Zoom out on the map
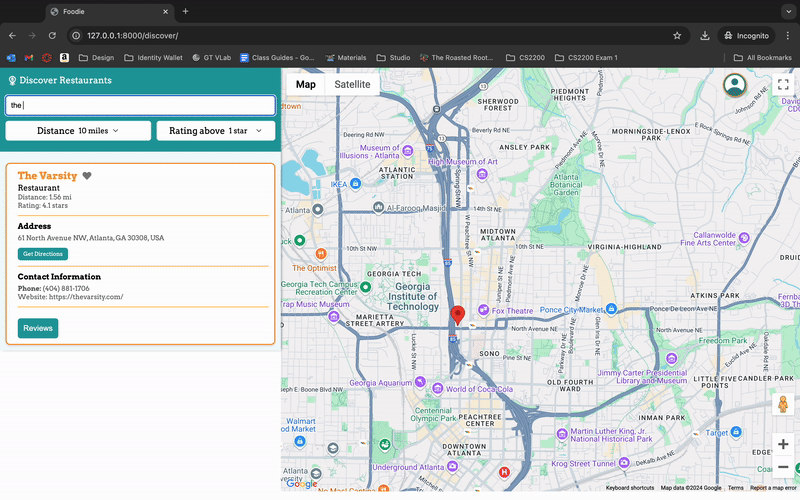Image resolution: width=800 pixels, height=500 pixels. coord(783,467)
